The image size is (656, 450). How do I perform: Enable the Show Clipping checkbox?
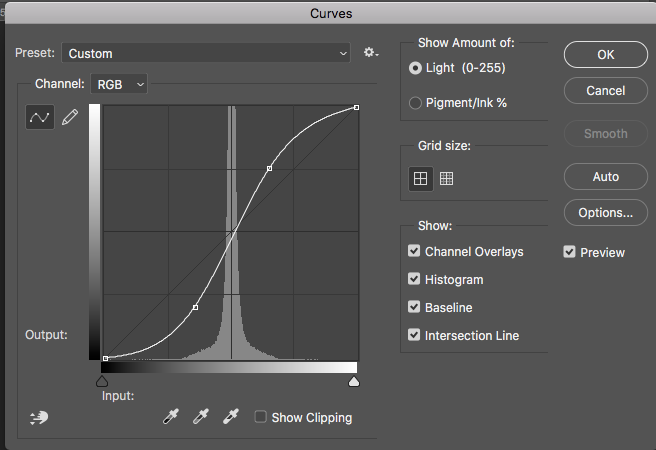[261, 417]
